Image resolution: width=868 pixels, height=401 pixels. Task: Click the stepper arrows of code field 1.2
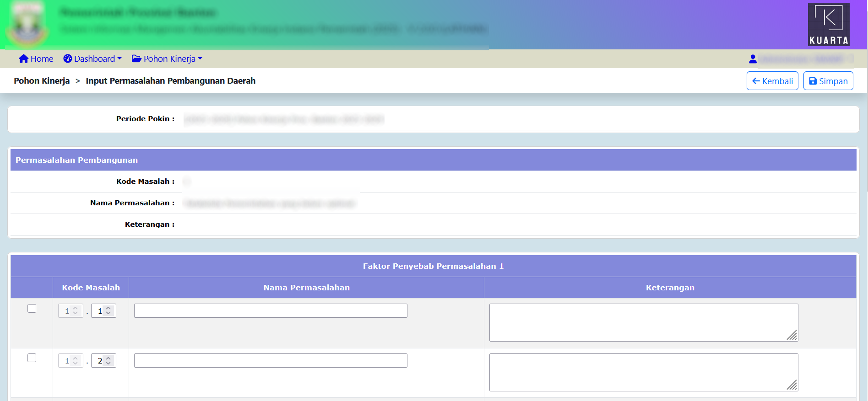click(x=108, y=361)
